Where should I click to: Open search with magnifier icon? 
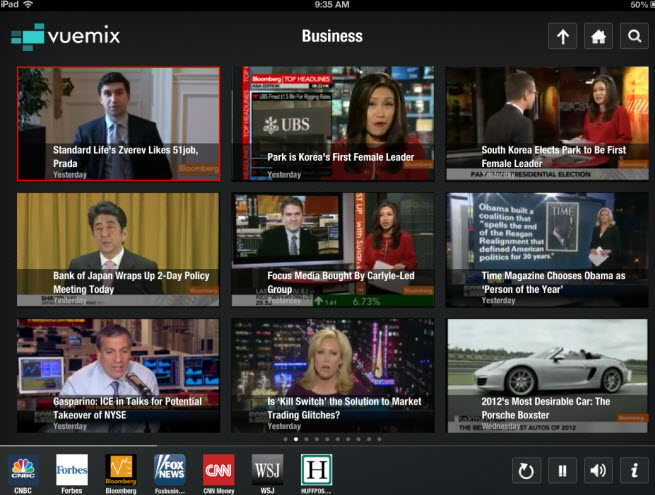(x=634, y=36)
